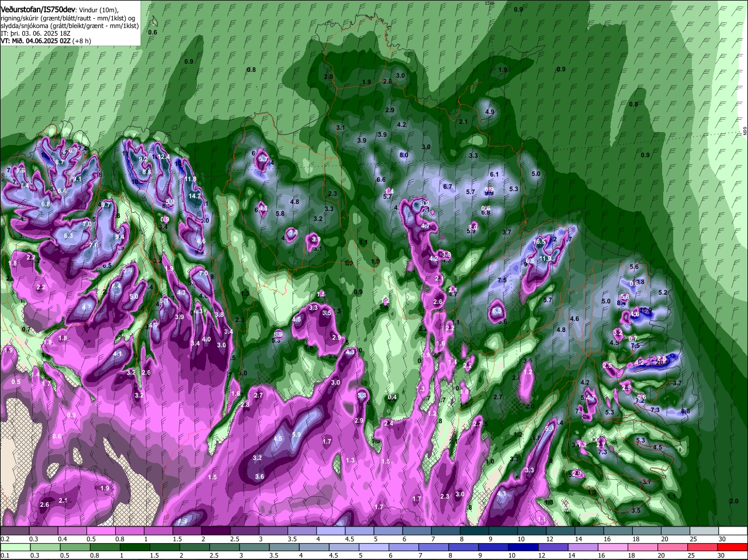Click the 'VT: Mið. 04.06.2025 02Z' line
This screenshot has height=560, width=748.
36,41
